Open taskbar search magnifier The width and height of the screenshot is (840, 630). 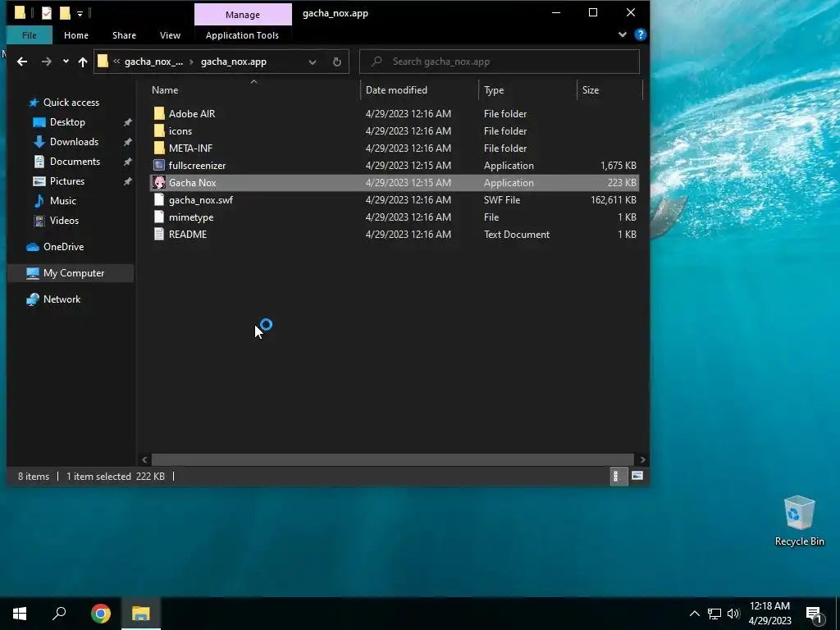click(x=59, y=614)
